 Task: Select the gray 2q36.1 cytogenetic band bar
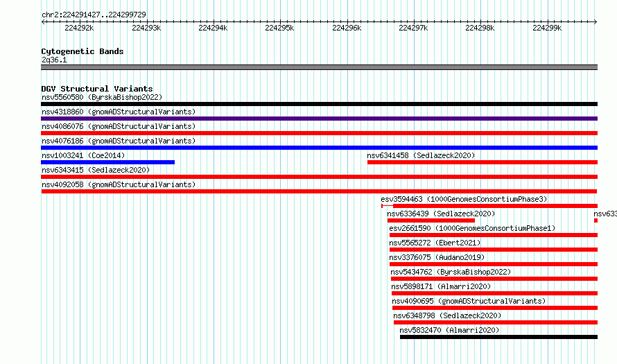pos(319,67)
